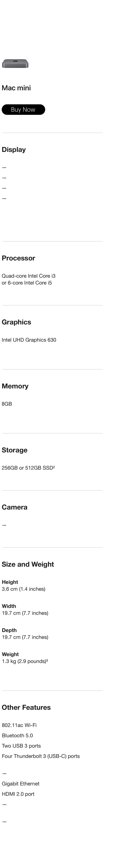The width and height of the screenshot is (113, 868).
Task: Click the Buy Now button
Action: tap(23, 110)
